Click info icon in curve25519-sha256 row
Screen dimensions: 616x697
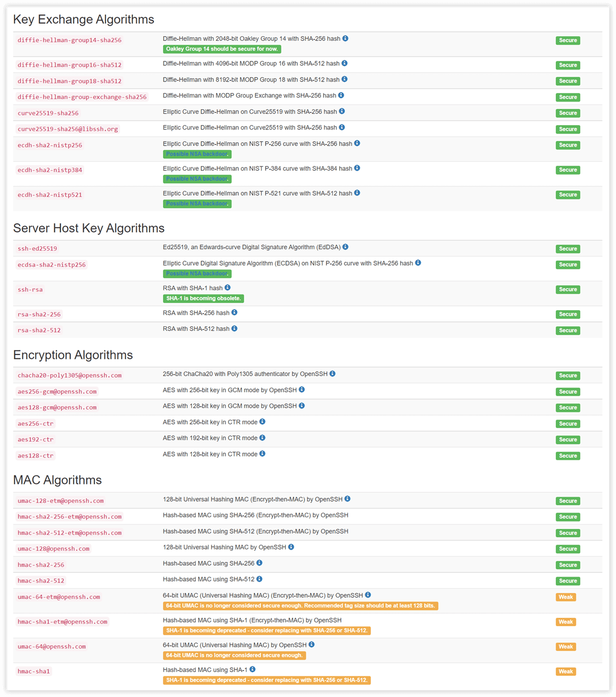342,111
